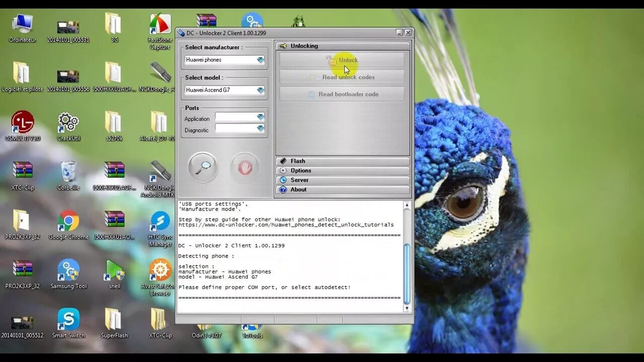This screenshot has height=362, width=644.
Task: Launch NCK Dongle Android MTK shortcut
Action: (160, 179)
